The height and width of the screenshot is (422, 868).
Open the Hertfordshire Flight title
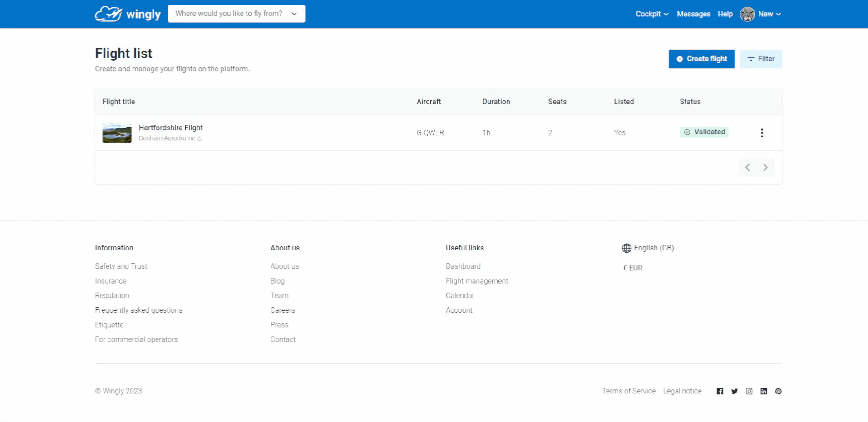[171, 128]
